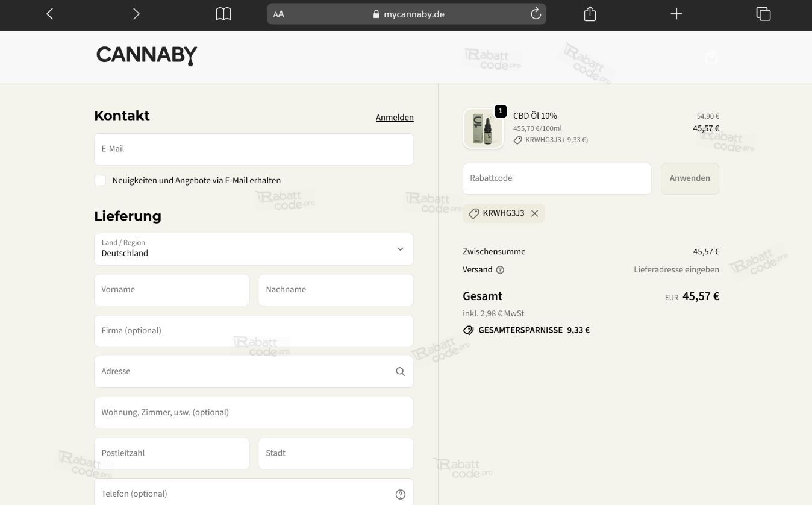This screenshot has height=505, width=812.
Task: Go forward with the browser forward arrow
Action: (x=136, y=14)
